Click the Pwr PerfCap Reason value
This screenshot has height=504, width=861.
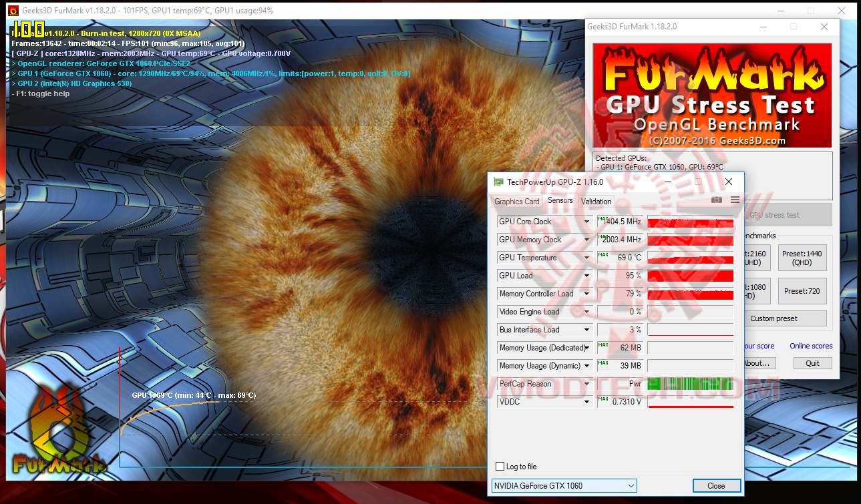click(x=619, y=384)
